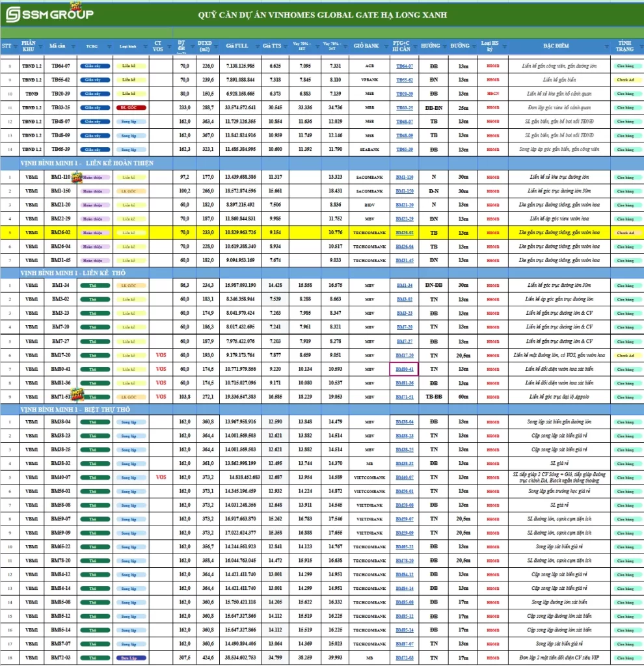Viewport: 644px width, 666px height.
Task: Click the sheet title 'QUỸ CĂN DỰ ÁN VINHOMES GLOBAL GATE'
Action: pos(323,15)
